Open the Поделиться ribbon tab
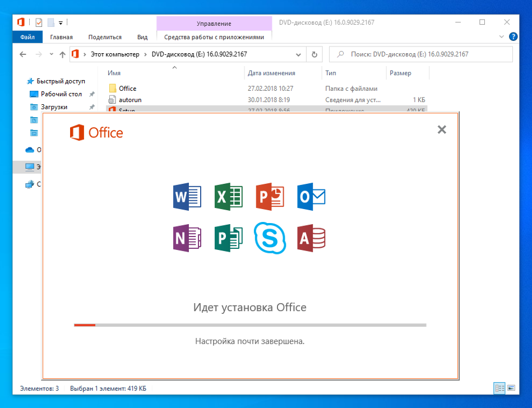 click(x=105, y=37)
